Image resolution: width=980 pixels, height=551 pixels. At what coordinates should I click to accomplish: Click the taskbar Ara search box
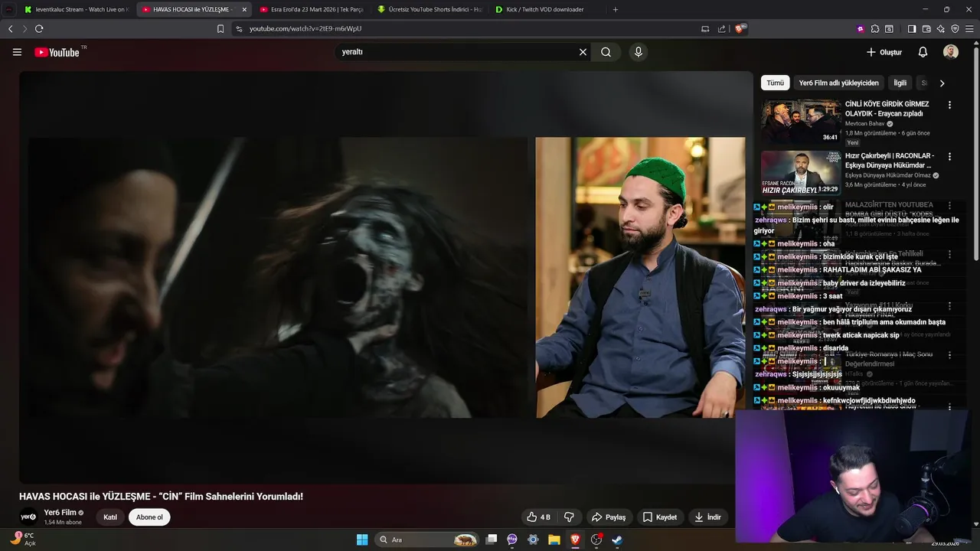pyautogui.click(x=427, y=540)
